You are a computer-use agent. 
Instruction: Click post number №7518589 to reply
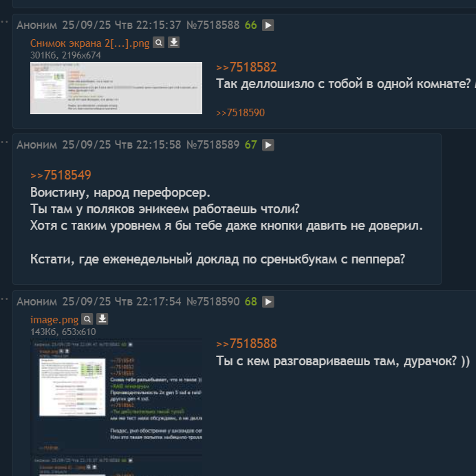point(213,145)
